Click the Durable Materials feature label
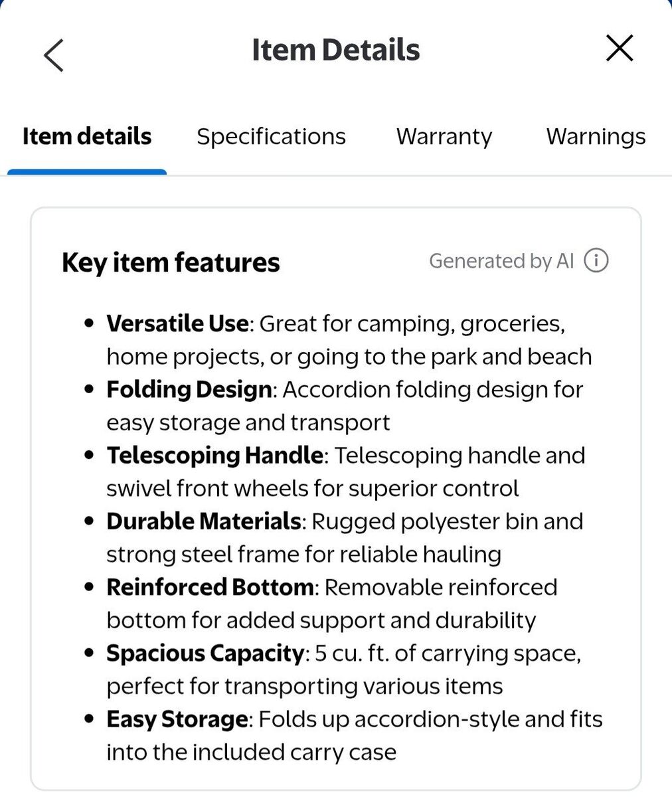 204,521
